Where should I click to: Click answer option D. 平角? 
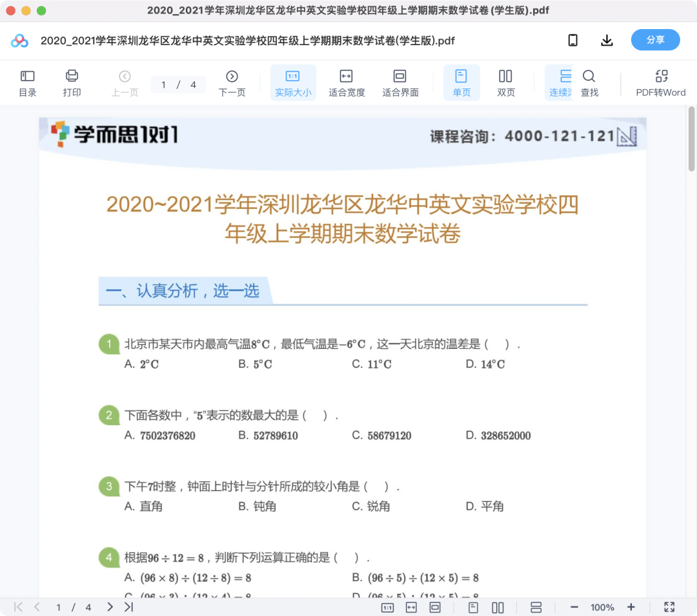click(485, 506)
